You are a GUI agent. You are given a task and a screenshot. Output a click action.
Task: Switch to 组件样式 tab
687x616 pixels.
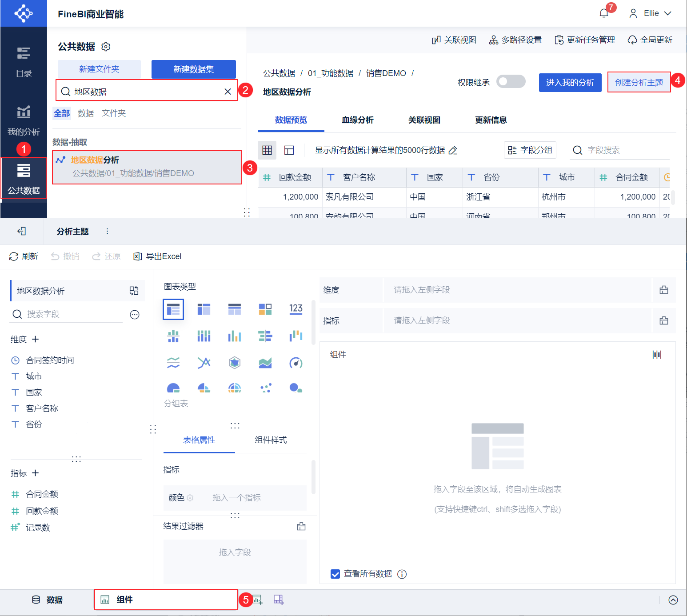(271, 440)
